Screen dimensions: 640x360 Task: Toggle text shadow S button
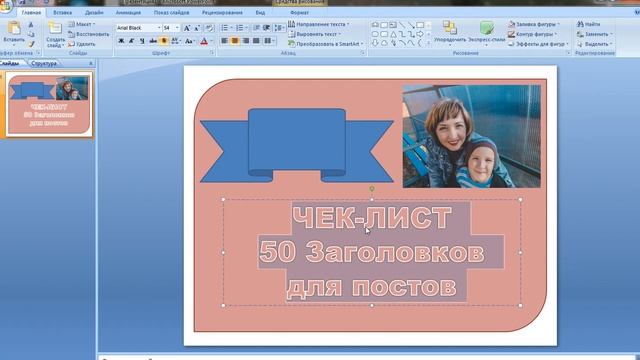tap(164, 41)
